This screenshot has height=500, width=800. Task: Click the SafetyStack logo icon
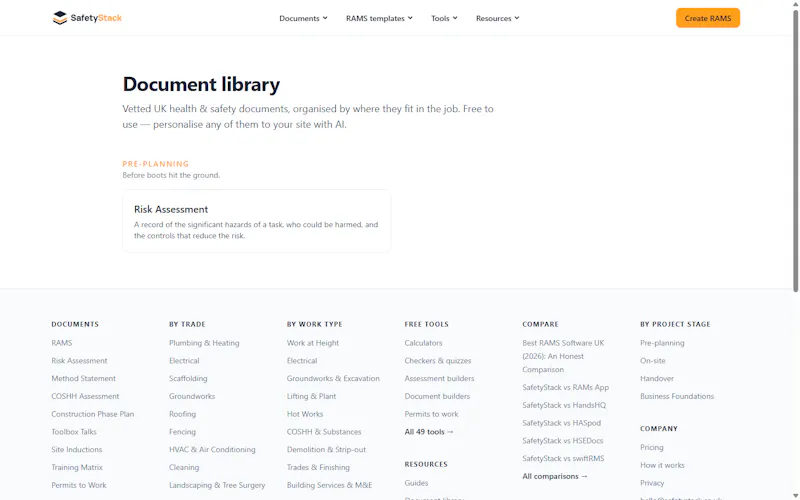60,18
